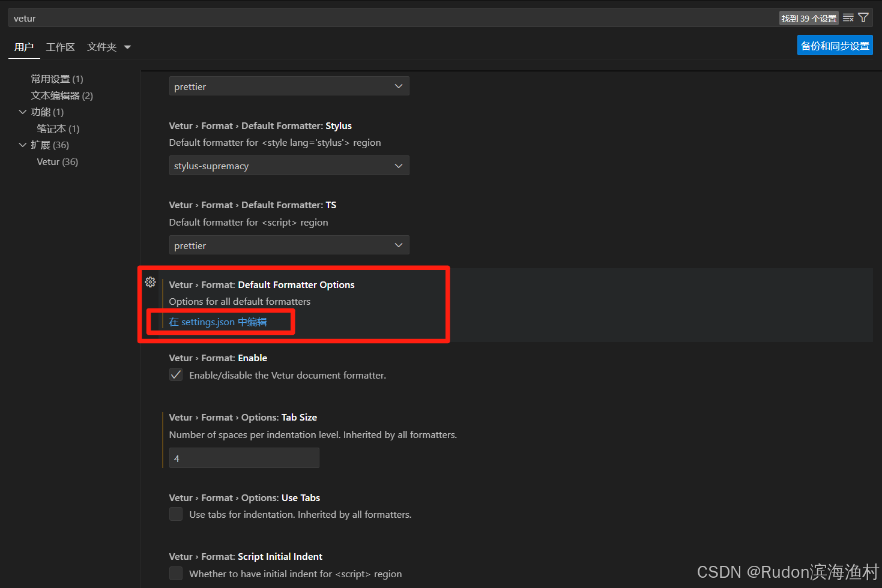Switch to the 工作区 settings tab

point(61,47)
